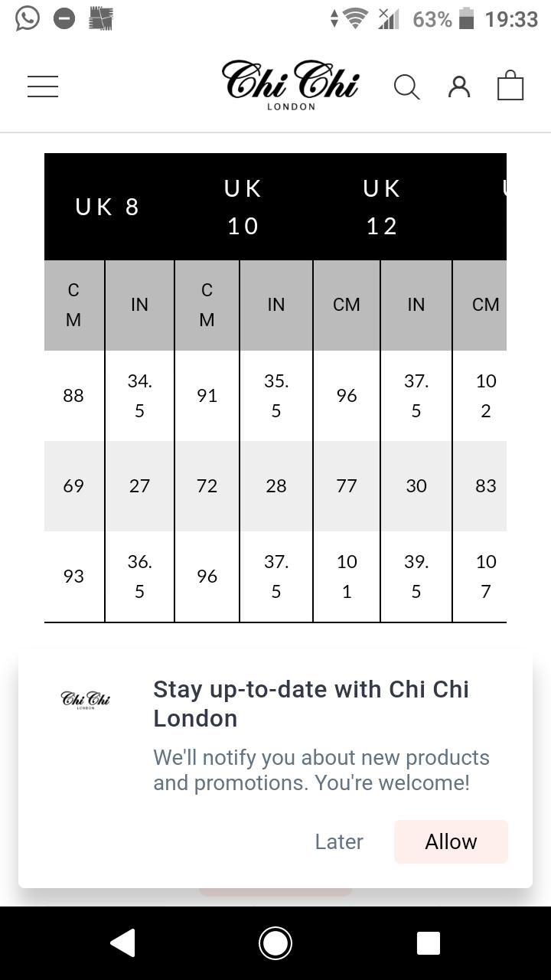Tap the WhatsApp status bar notification
Screen dimensions: 551x980
(x=27, y=18)
